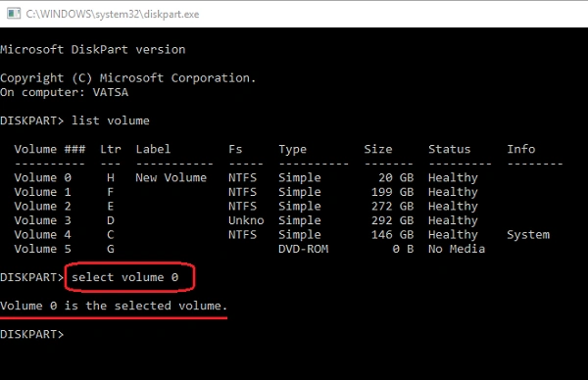Click the 'select volume 0' command text

(x=124, y=277)
